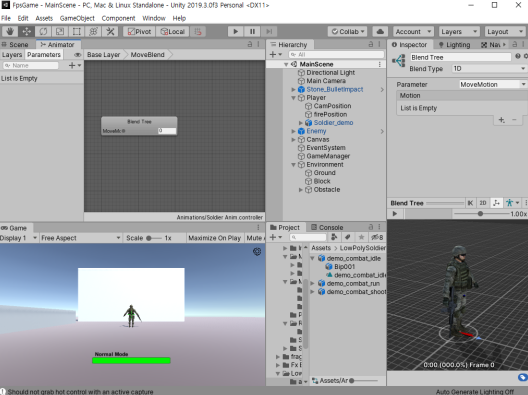Click Blend Tree node value field
The image size is (528, 395).
167,131
